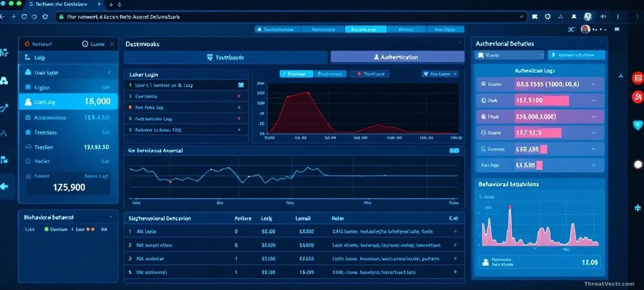Select the chart tab with red dot
Image resolution: width=644 pixels, height=290 pixels.
tap(369, 74)
